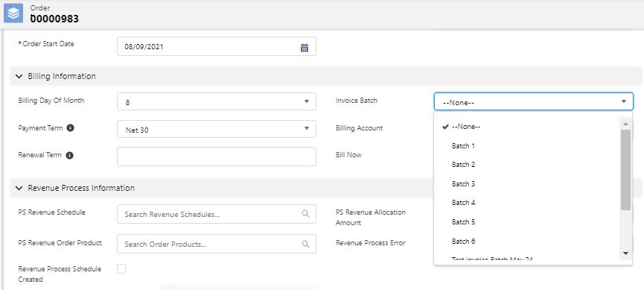
Task: Click the Payment Term info icon
Action: coord(70,128)
